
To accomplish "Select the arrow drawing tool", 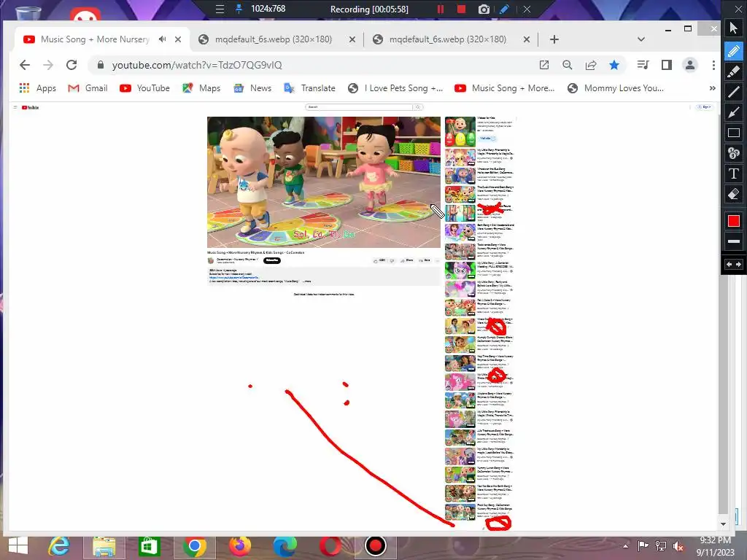I will pyautogui.click(x=734, y=112).
